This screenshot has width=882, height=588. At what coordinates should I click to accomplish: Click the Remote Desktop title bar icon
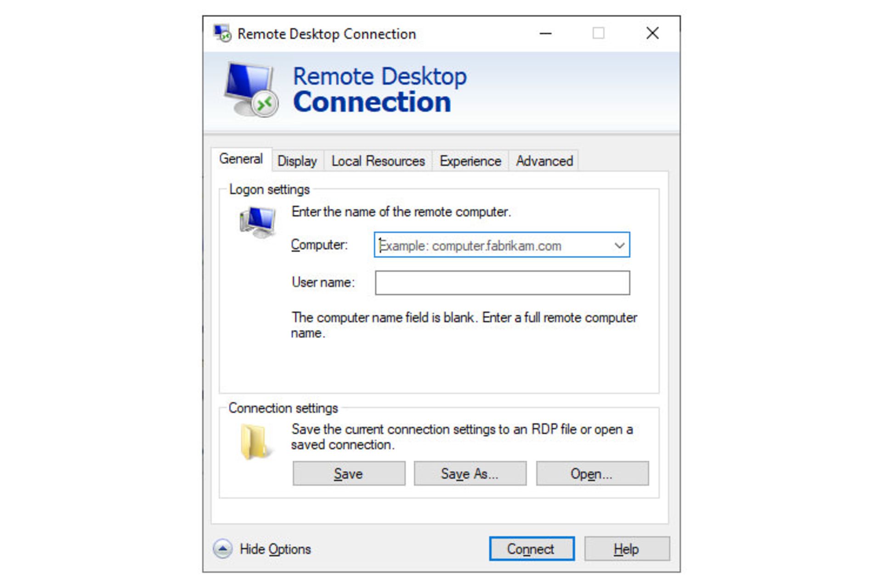pyautogui.click(x=222, y=34)
